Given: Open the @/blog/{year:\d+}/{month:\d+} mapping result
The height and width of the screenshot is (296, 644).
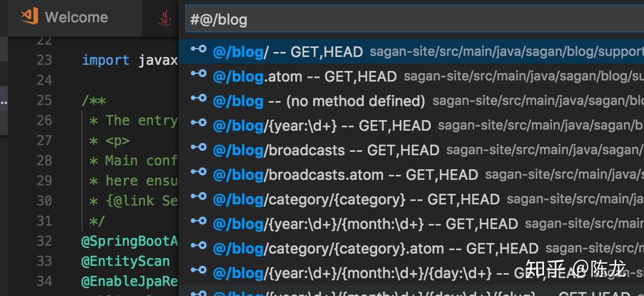Looking at the screenshot, I should pos(411,223).
